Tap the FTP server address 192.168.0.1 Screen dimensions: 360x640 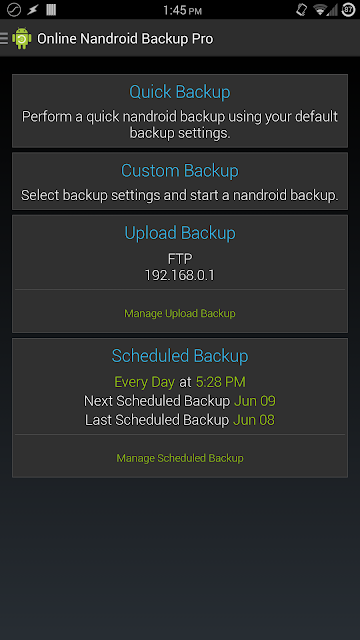(x=180, y=276)
